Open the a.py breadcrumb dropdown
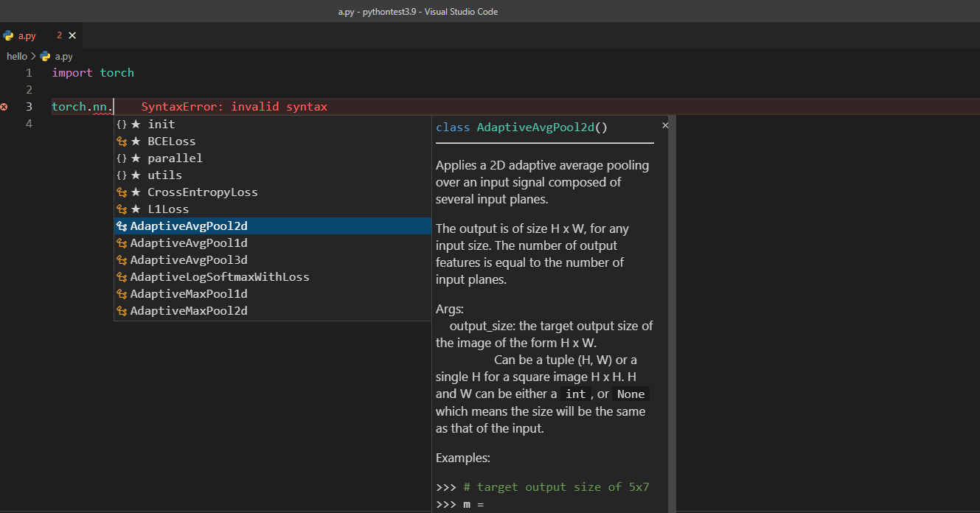 [63, 56]
